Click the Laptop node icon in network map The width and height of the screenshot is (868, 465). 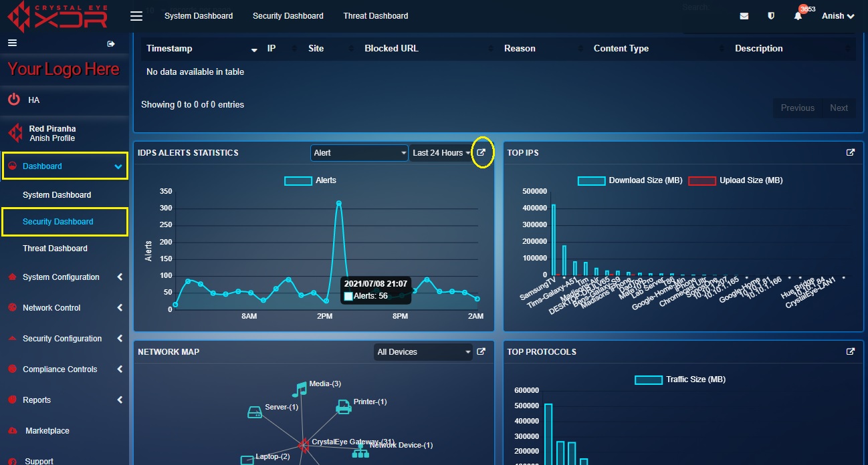pos(247,460)
